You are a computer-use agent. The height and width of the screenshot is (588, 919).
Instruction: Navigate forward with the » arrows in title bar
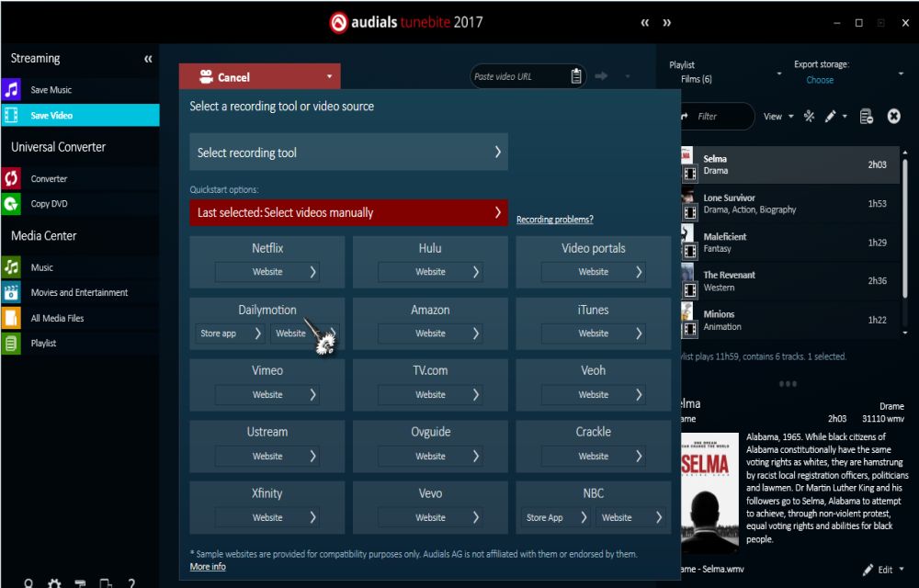pos(667,23)
